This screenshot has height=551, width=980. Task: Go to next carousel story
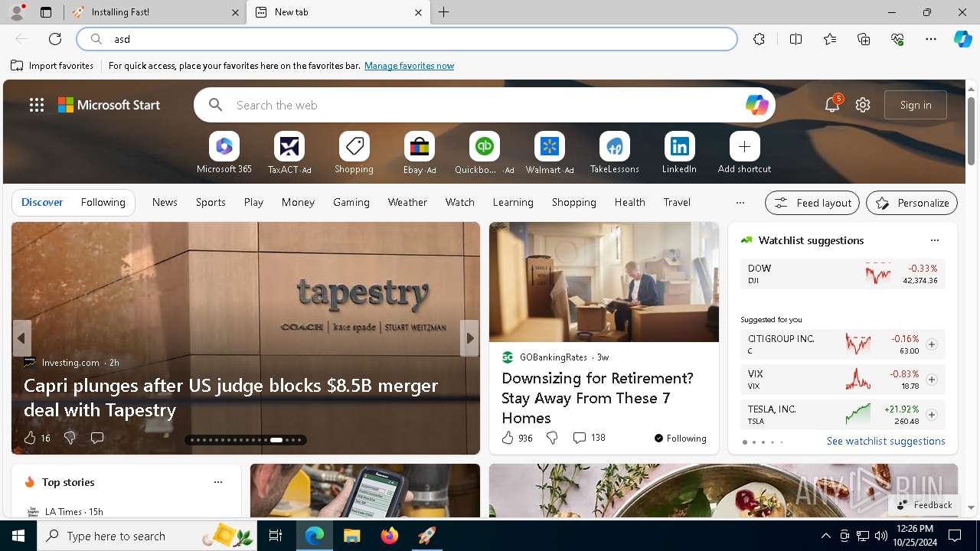tap(469, 338)
